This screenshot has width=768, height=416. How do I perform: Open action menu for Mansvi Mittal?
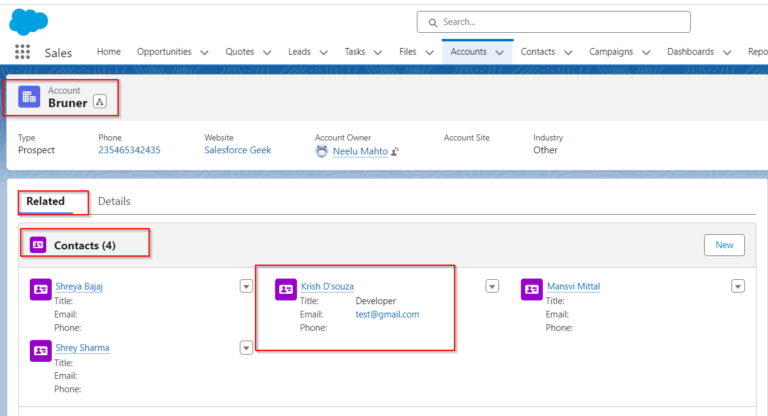pyautogui.click(x=738, y=286)
